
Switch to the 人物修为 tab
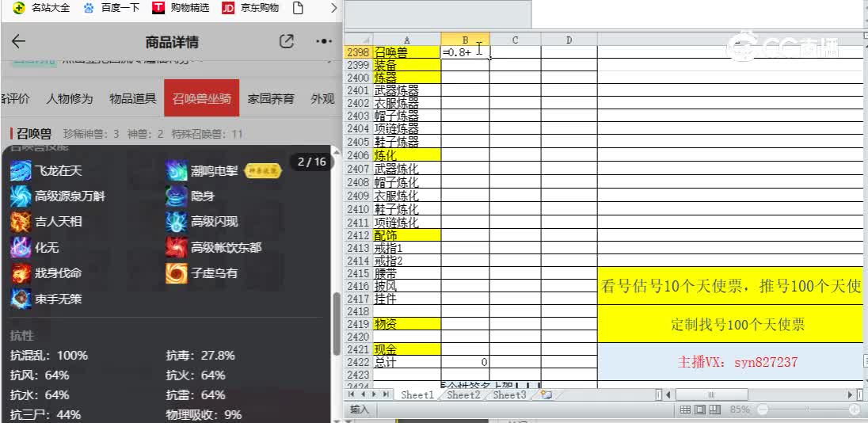point(69,98)
